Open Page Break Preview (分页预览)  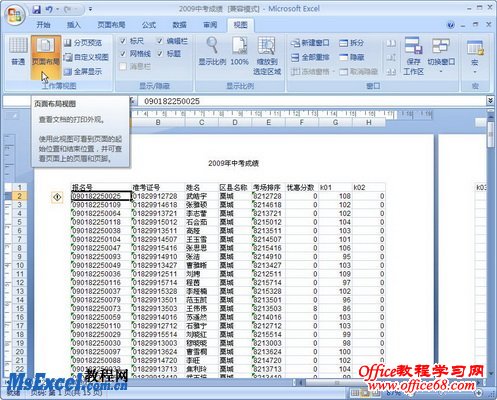point(83,43)
